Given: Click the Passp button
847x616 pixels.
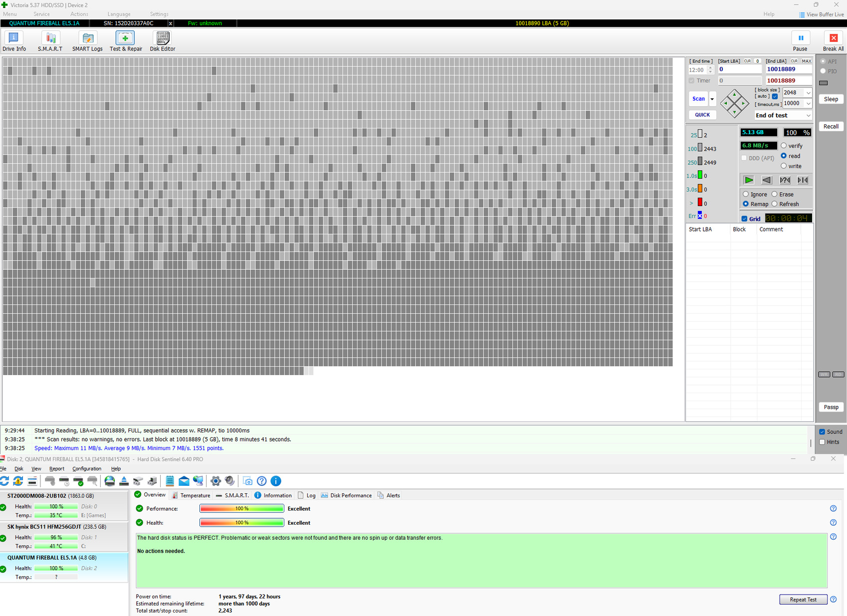Looking at the screenshot, I should coord(831,407).
